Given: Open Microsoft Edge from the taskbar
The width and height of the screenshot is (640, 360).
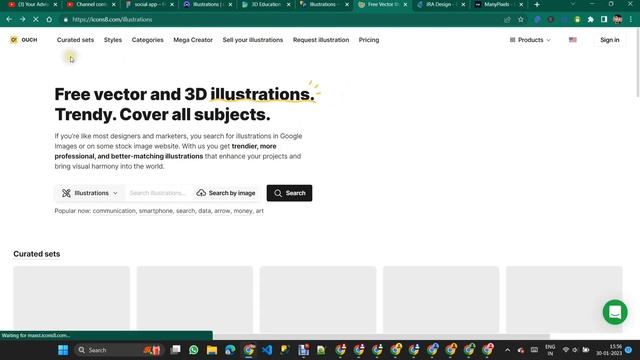Looking at the screenshot, I should (230, 350).
